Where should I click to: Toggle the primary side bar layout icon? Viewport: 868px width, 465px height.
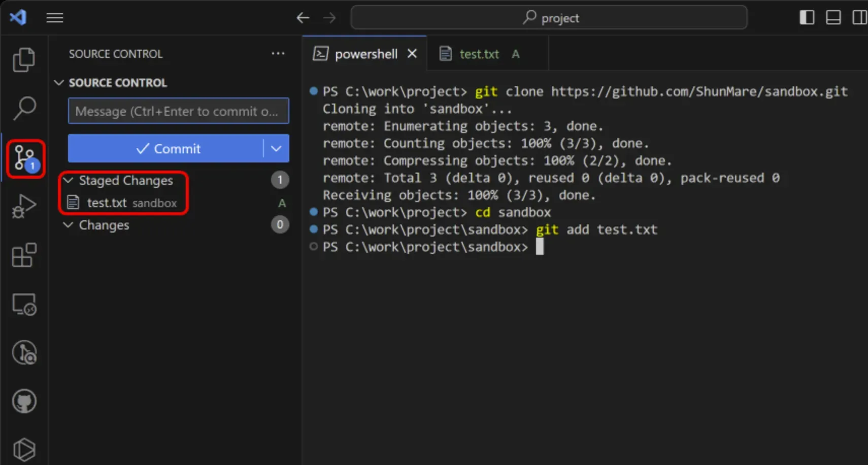[807, 17]
